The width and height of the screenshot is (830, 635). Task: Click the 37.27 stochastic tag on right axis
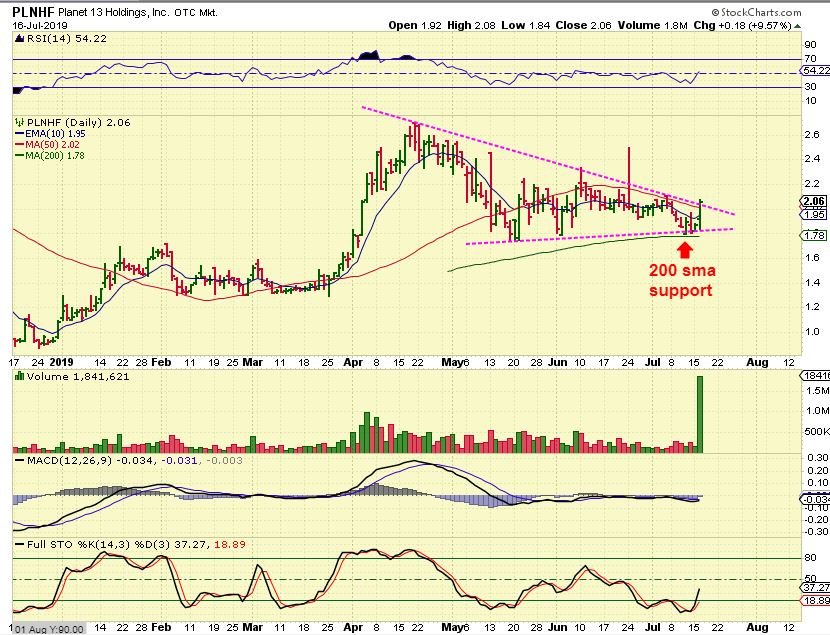pyautogui.click(x=816, y=587)
